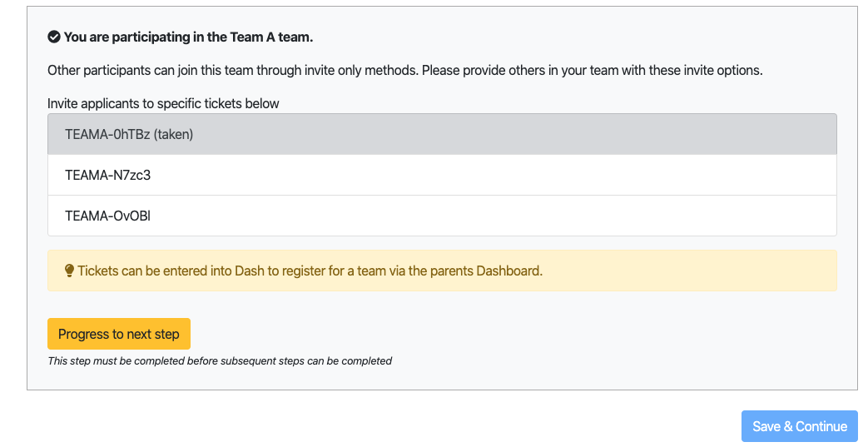Click the "You are participating in the Team A team" heading

[188, 37]
